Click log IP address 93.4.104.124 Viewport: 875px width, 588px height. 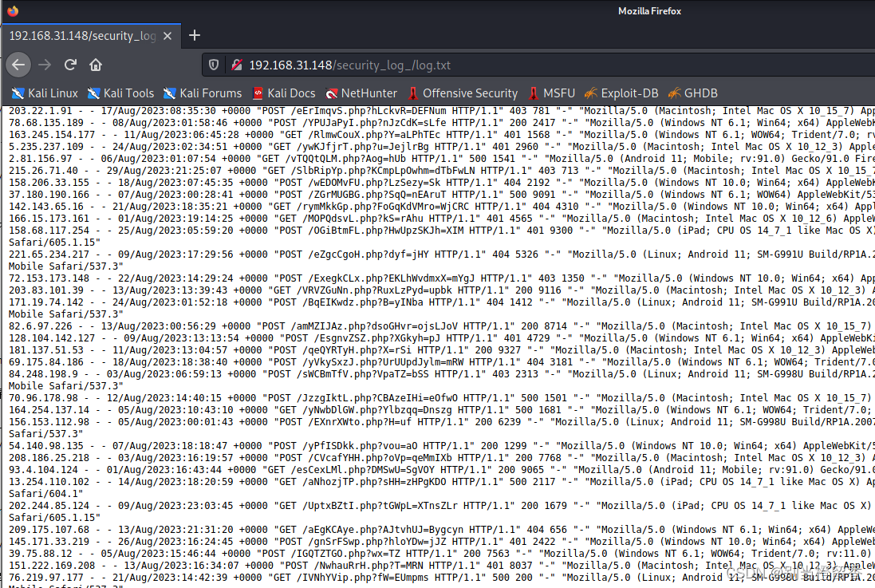(43, 470)
